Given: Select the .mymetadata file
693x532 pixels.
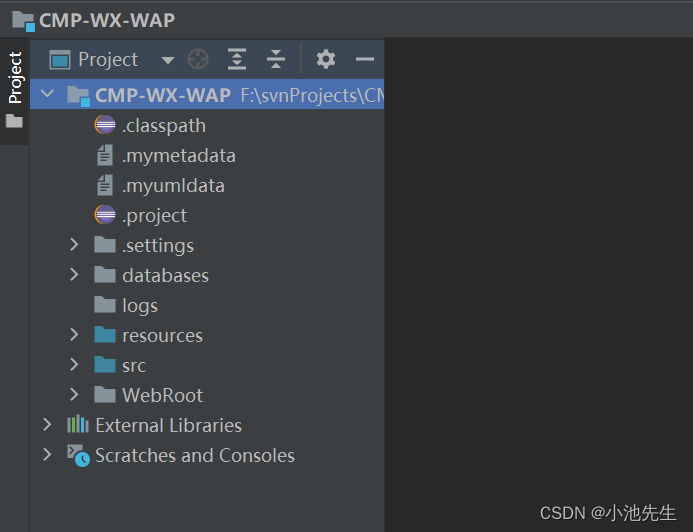Looking at the screenshot, I should [179, 156].
